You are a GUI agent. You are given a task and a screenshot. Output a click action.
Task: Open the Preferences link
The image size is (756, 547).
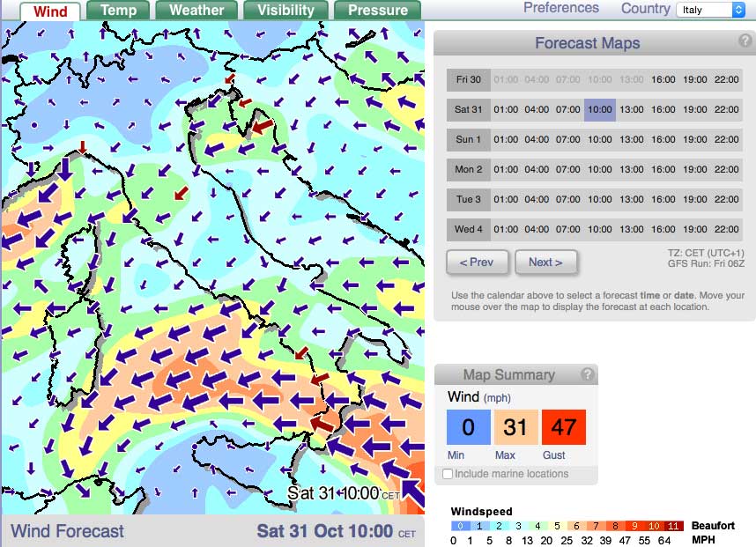click(x=561, y=8)
